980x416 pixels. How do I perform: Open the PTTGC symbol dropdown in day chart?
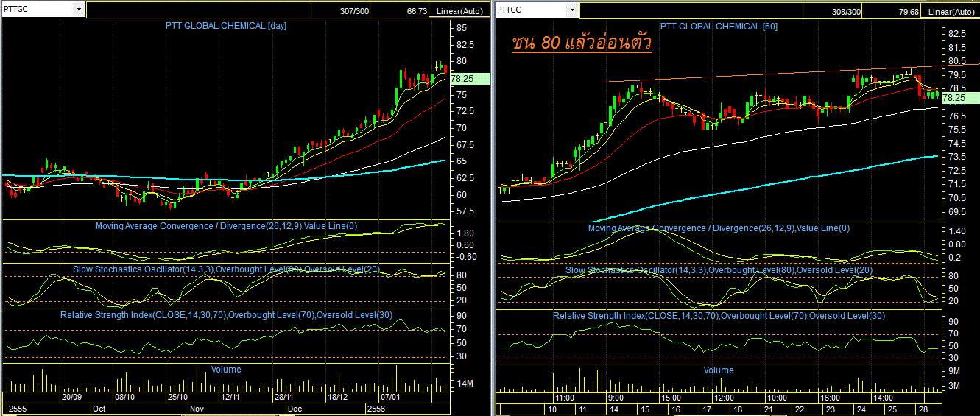click(79, 10)
